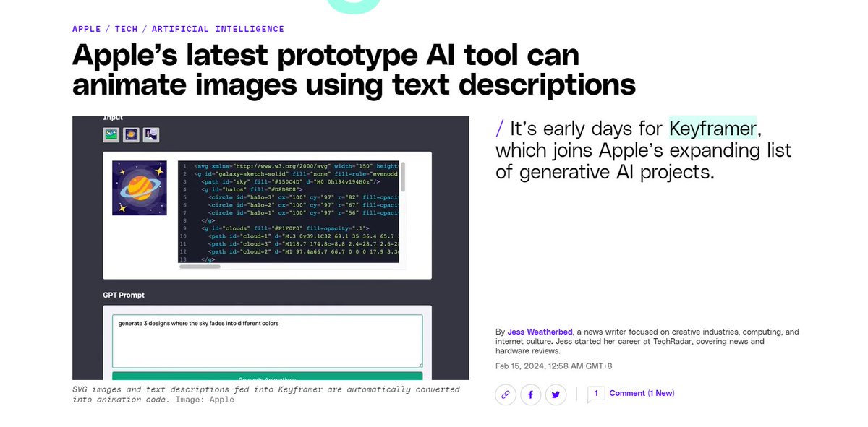This screenshot has height=427, width=868.
Task: Open the TECH category link
Action: coord(126,29)
